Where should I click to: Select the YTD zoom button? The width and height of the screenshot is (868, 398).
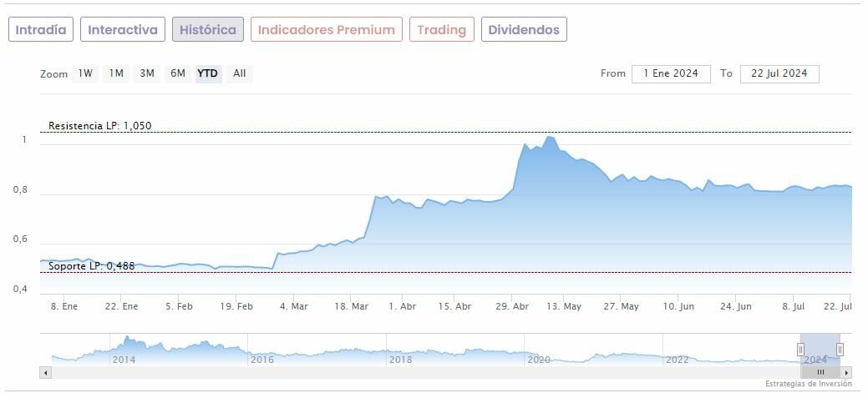[x=207, y=73]
